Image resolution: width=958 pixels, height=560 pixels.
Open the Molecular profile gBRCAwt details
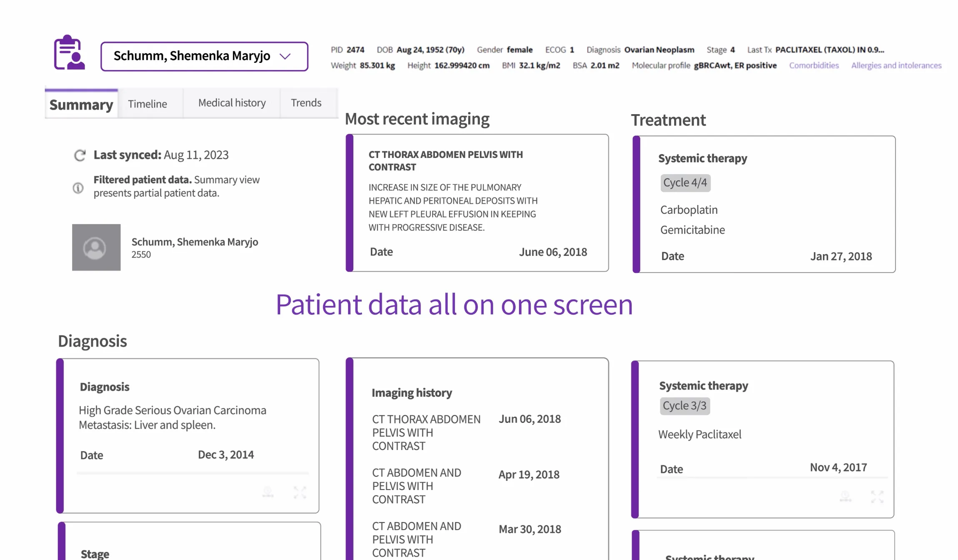[735, 65]
